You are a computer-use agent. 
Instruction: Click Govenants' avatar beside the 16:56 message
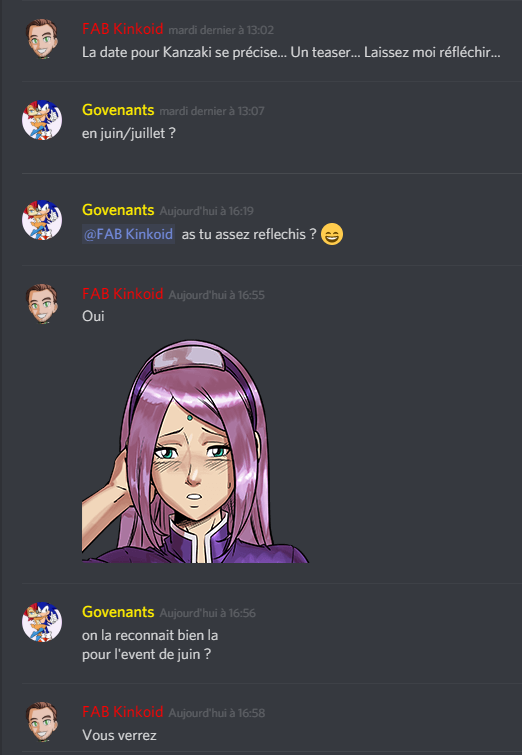pos(42,622)
